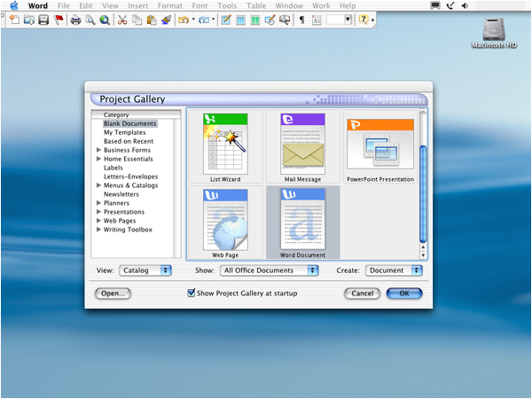
Task: Click the green Columns icon
Action: [255, 20]
